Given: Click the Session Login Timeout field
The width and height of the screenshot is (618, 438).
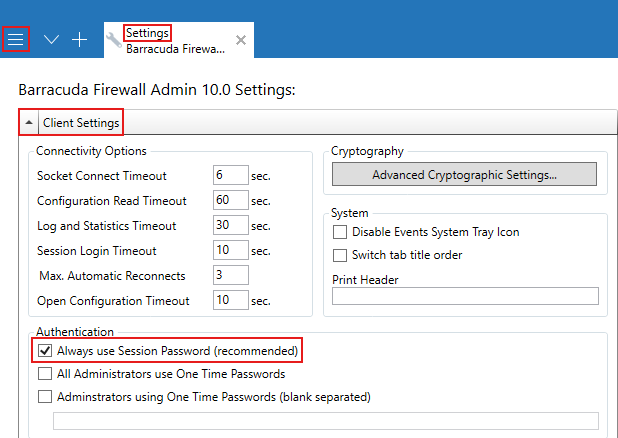Looking at the screenshot, I should coord(230,250).
